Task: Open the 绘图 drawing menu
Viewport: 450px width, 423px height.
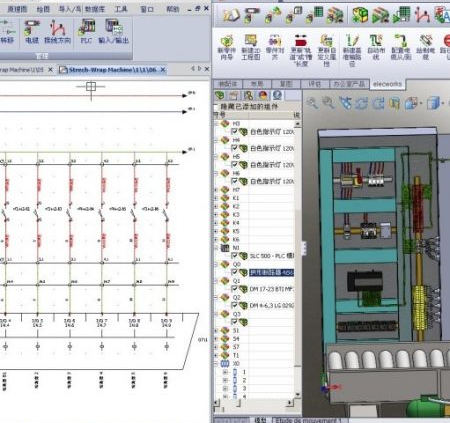Action: [43, 9]
